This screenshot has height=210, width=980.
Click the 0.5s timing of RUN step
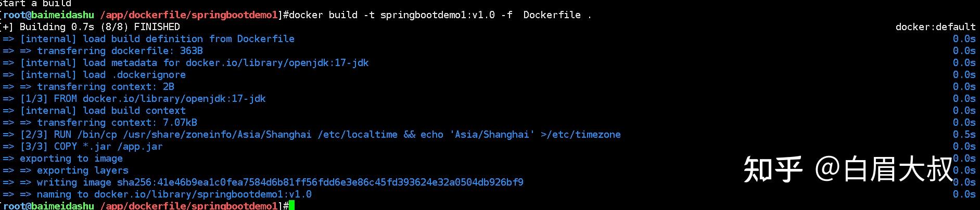(964, 135)
